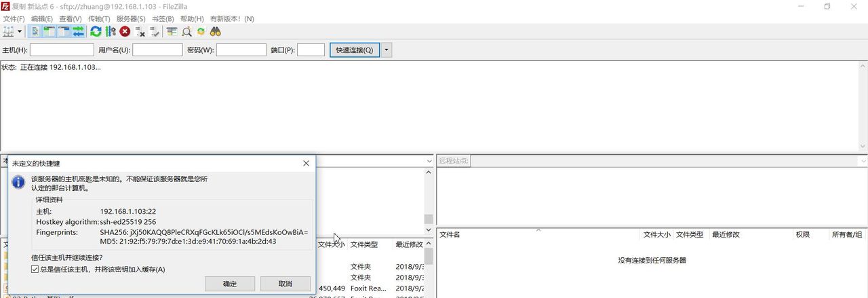Toggle message log display icon
Viewport: 868px width, 298px height.
[x=35, y=31]
